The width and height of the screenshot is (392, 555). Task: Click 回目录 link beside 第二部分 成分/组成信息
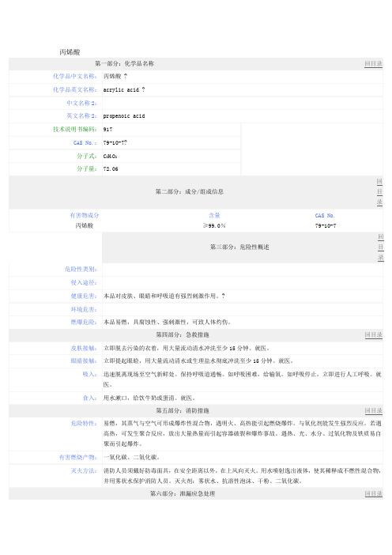point(379,192)
